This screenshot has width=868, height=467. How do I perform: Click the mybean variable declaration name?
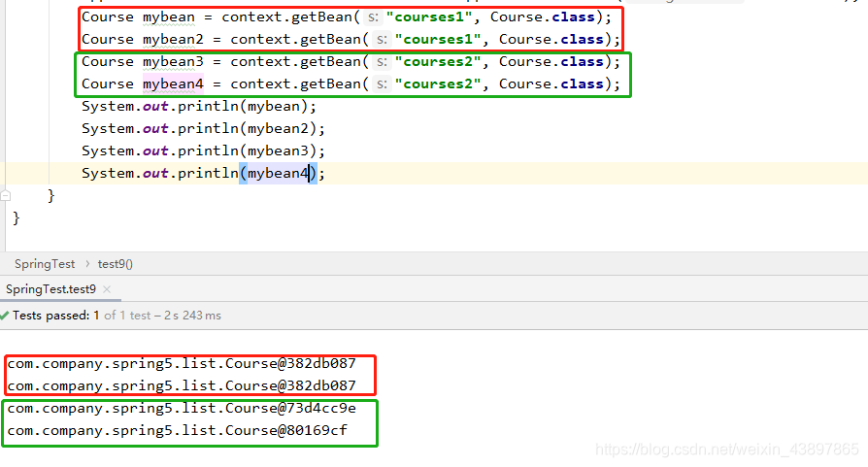[x=169, y=17]
